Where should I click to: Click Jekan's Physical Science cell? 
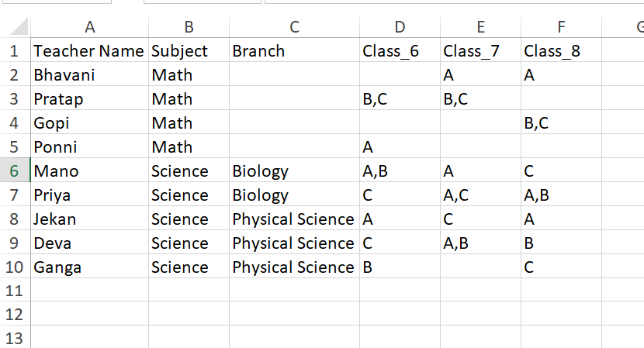(x=294, y=219)
